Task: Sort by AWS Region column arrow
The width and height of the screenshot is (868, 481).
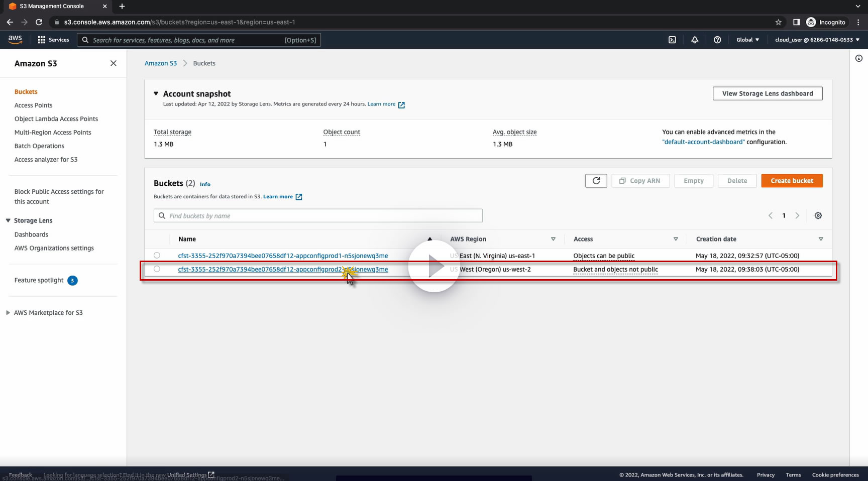Action: (x=553, y=239)
